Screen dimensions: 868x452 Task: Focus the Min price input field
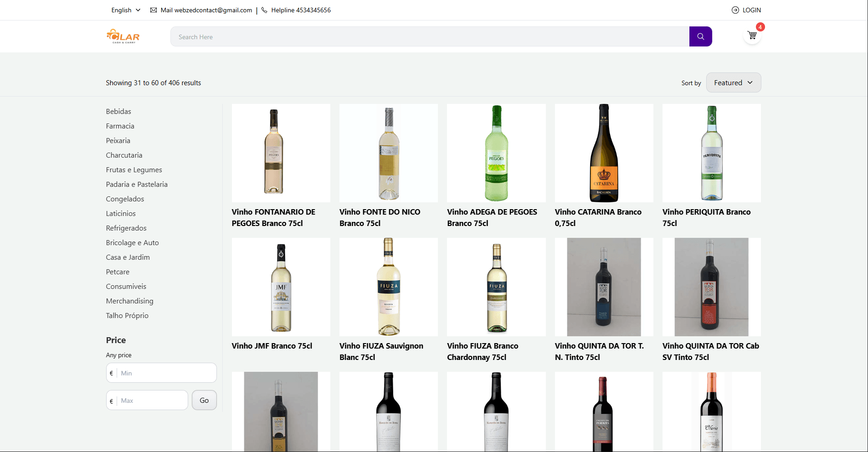coord(166,373)
